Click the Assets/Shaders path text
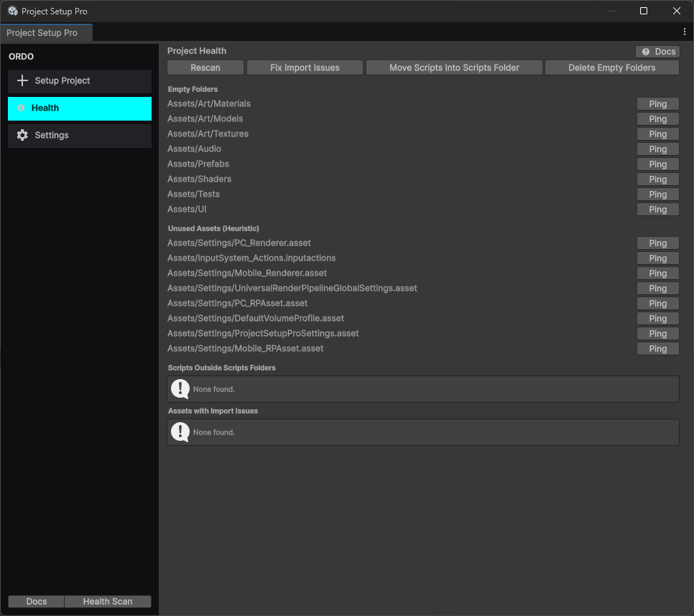This screenshot has height=616, width=694. pos(199,179)
